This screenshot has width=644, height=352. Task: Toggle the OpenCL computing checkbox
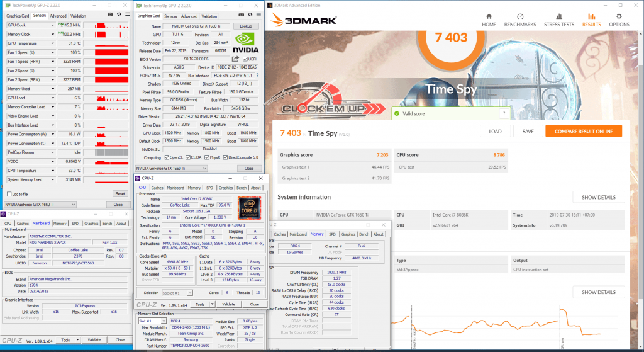168,157
